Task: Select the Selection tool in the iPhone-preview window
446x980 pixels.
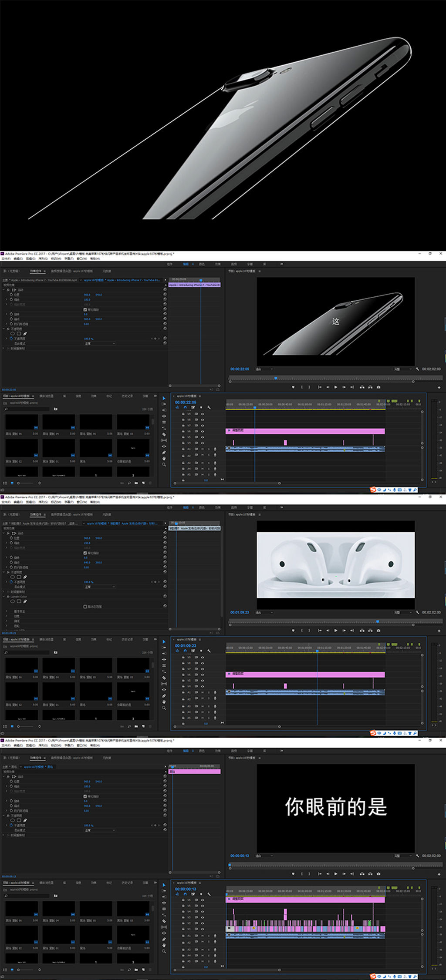Action: [x=164, y=398]
